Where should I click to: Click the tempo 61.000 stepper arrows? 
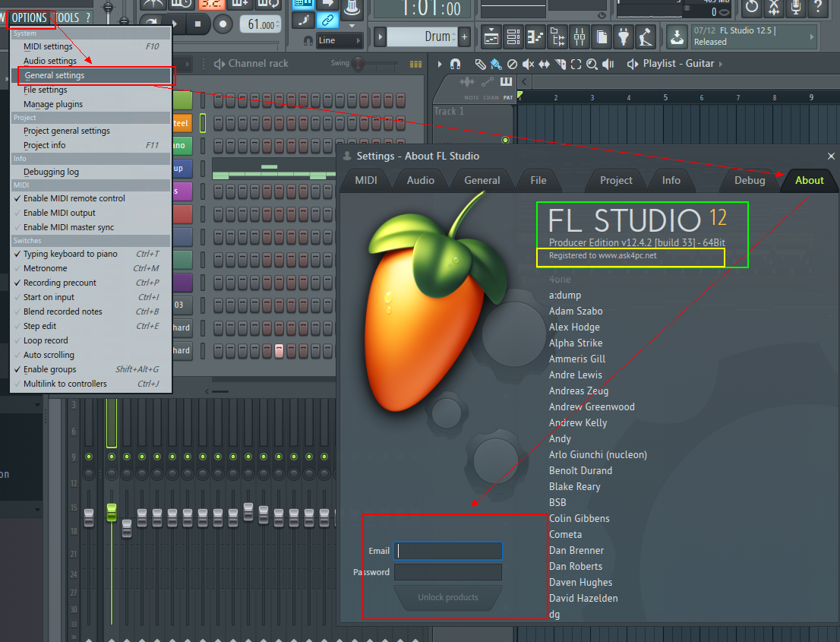point(277,24)
